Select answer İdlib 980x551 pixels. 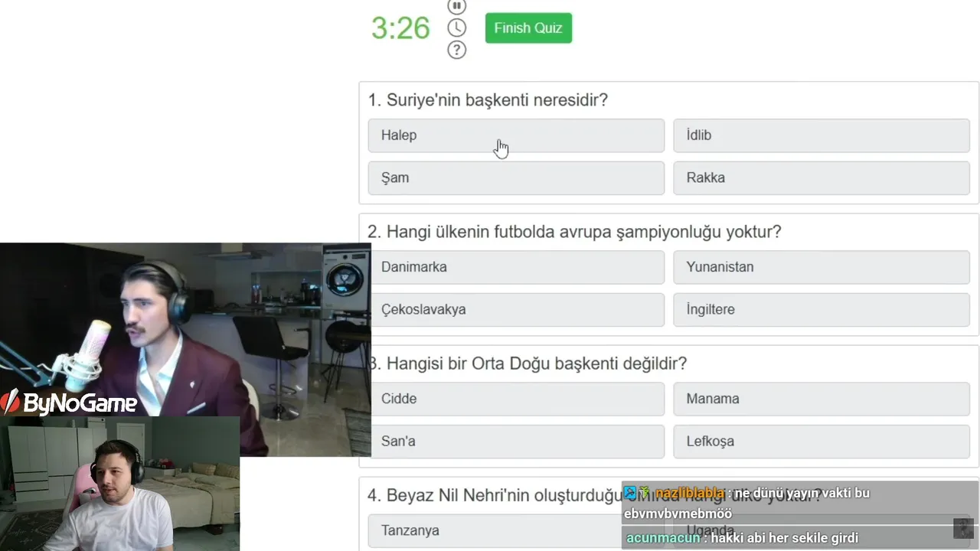tap(822, 135)
